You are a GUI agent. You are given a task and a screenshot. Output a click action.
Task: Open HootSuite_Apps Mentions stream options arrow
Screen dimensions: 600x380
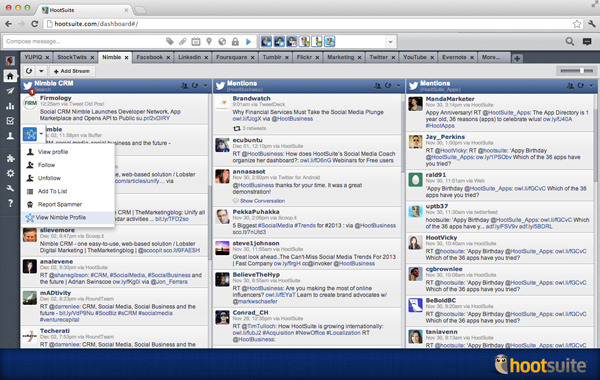coord(591,85)
